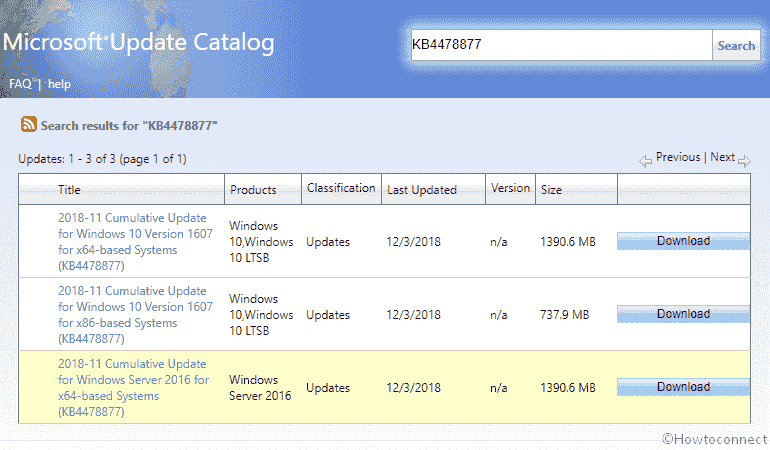Viewport: 770px width, 450px height.
Task: Click the Search button
Action: 736,45
